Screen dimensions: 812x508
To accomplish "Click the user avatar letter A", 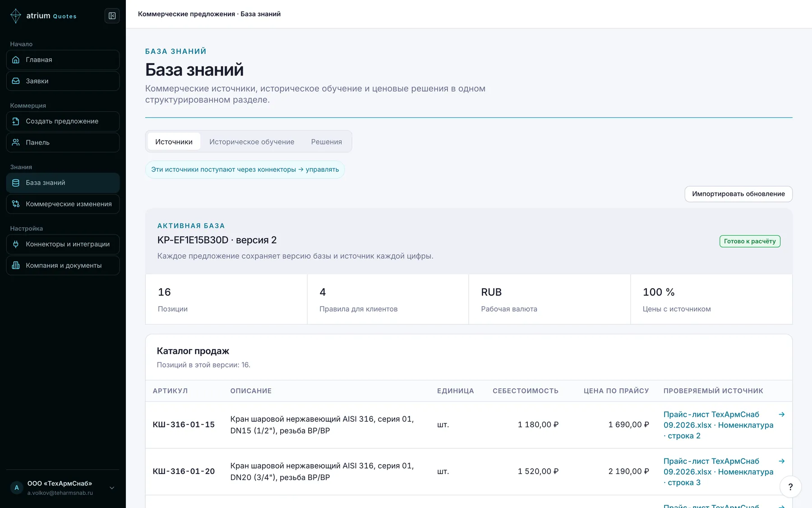I will pos(17,488).
